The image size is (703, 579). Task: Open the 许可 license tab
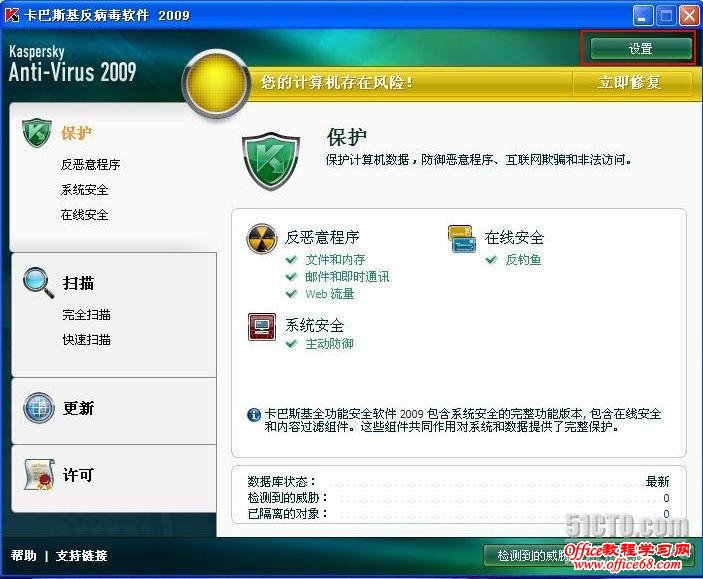pos(78,475)
